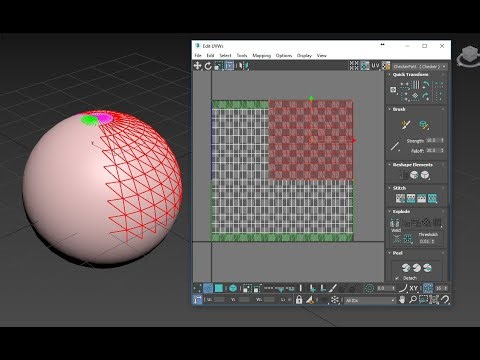Click the Pan view hand icon
This screenshot has height=360, width=480.
pos(402,300)
